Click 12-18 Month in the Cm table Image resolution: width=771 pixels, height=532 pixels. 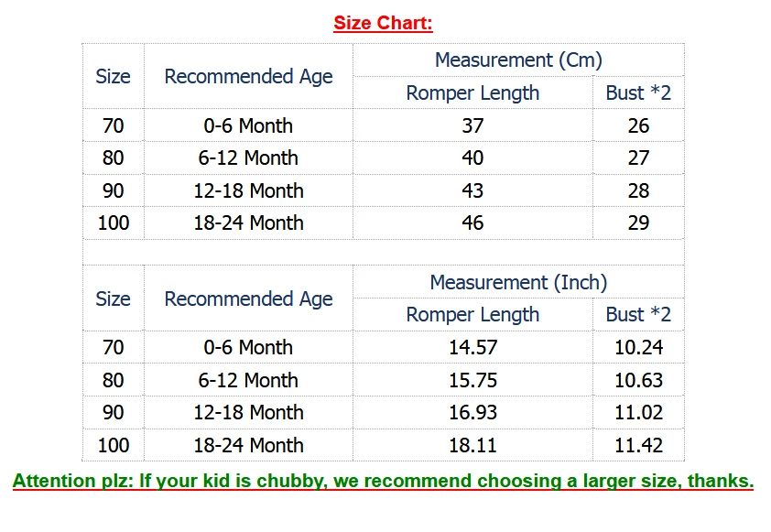tap(248, 190)
